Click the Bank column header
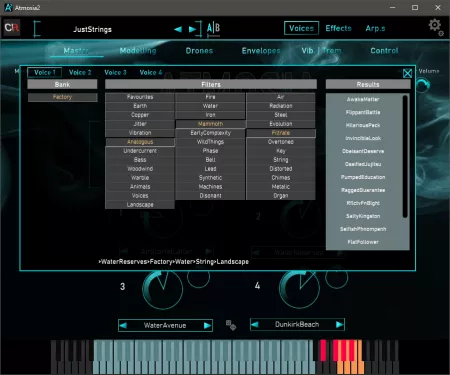This screenshot has width=450, height=375. pos(62,85)
